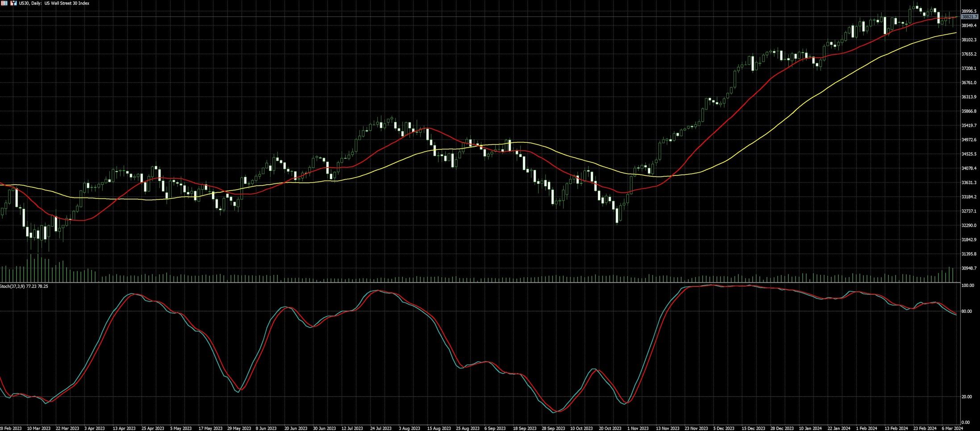The width and height of the screenshot is (980, 431).
Task: Click the 13 Apr 2023 date label
Action: (124, 428)
